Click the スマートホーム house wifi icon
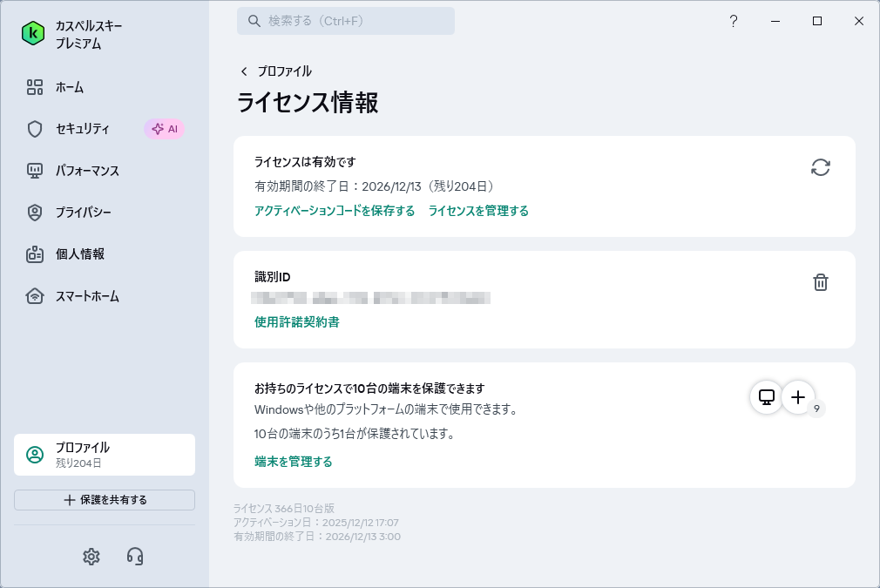This screenshot has height=588, width=880. (35, 296)
